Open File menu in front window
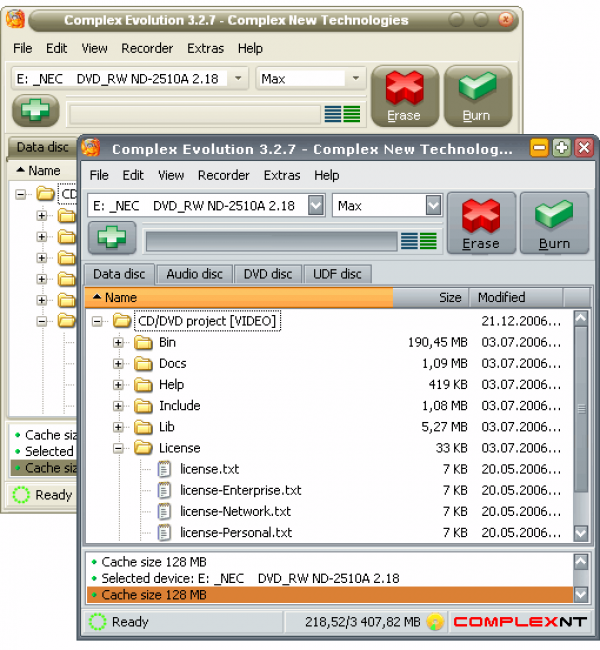 point(99,175)
